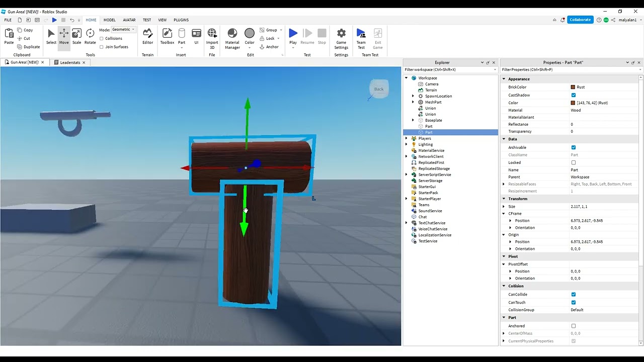This screenshot has height=362, width=644.
Task: Select the Move tool
Action: tap(64, 37)
